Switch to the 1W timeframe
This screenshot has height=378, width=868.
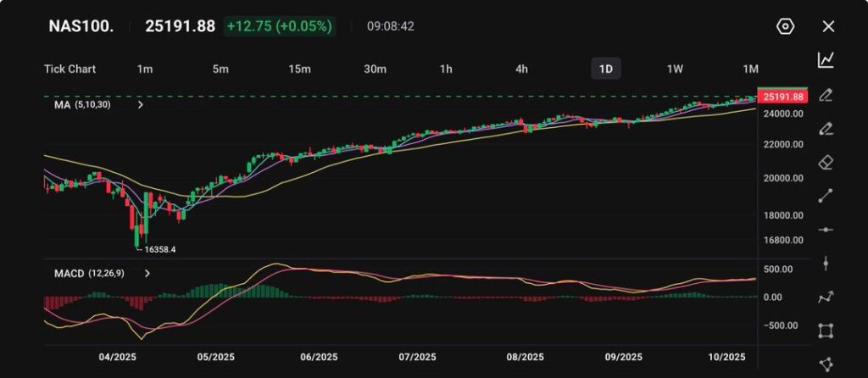675,69
